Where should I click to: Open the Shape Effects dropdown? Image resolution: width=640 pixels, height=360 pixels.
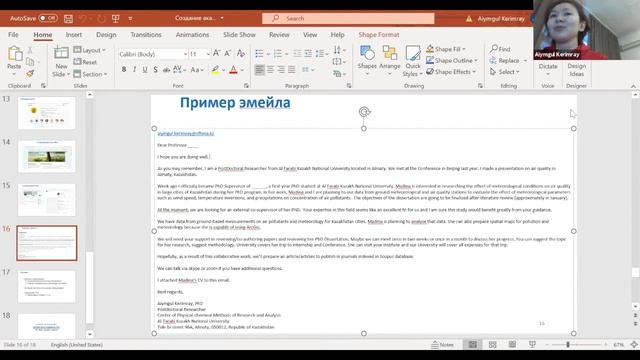tap(451, 72)
